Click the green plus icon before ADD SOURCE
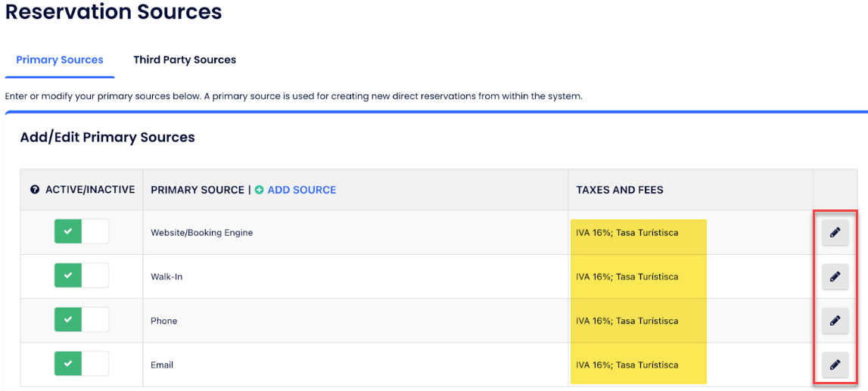This screenshot has width=868, height=391. click(x=260, y=190)
